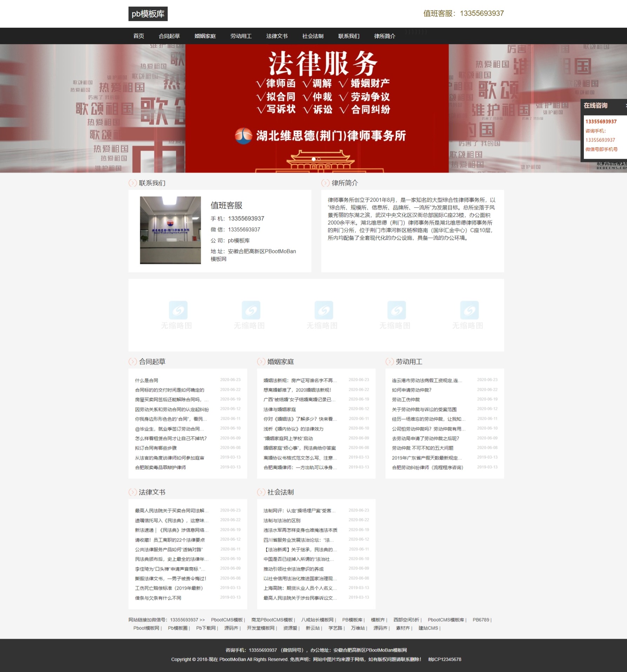
Task: Open the 劳动用工 section heading
Action: click(409, 362)
